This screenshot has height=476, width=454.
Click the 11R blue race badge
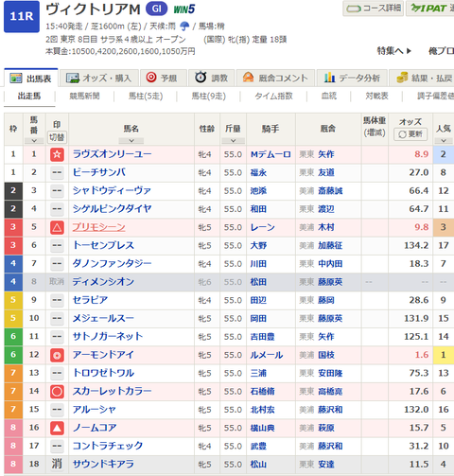[x=22, y=16]
